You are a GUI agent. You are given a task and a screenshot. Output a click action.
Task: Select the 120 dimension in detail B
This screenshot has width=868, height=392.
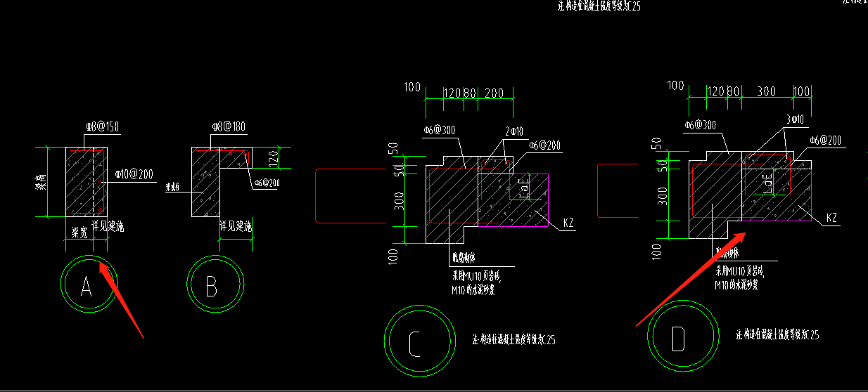pyautogui.click(x=274, y=158)
